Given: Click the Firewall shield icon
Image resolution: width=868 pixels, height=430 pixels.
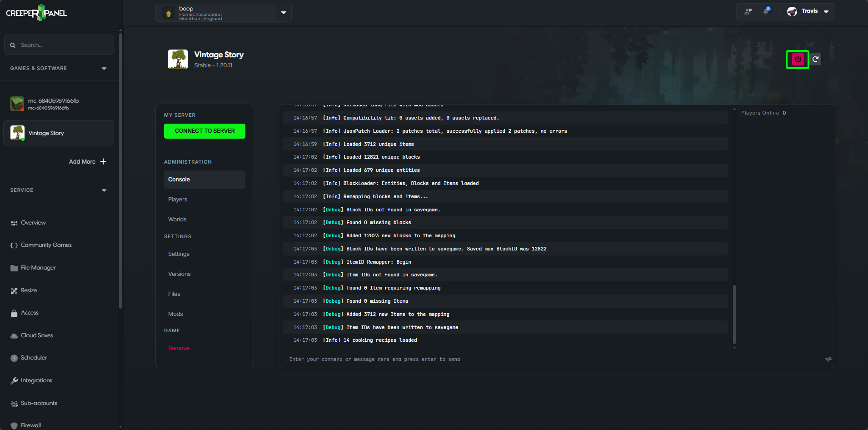Looking at the screenshot, I should (14, 426).
